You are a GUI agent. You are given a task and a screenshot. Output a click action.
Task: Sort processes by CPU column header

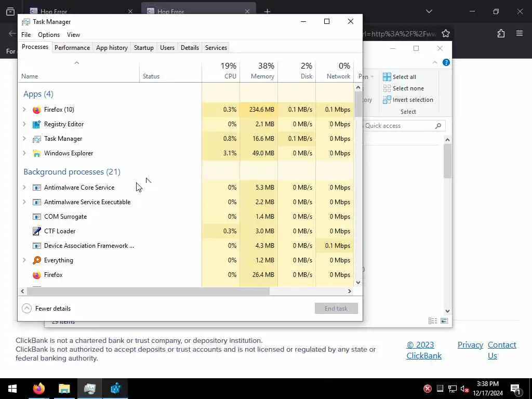point(221,71)
